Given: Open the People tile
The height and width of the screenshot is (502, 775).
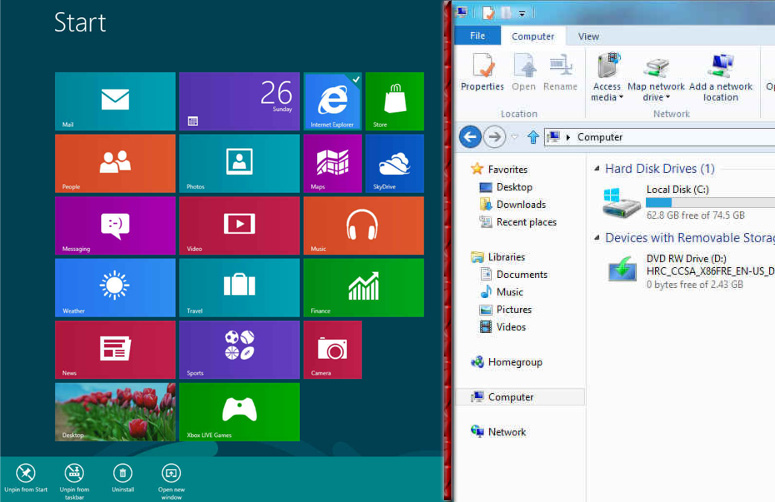Looking at the screenshot, I should point(115,164).
